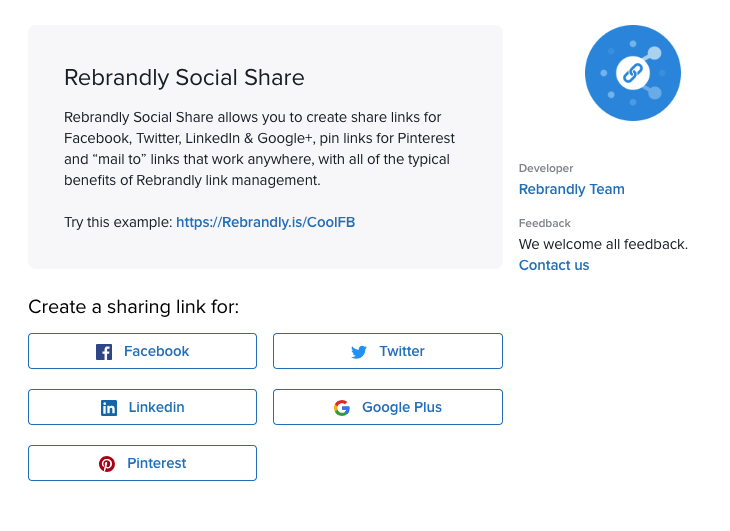
Task: Choose the Google Plus sharing option
Action: point(388,407)
